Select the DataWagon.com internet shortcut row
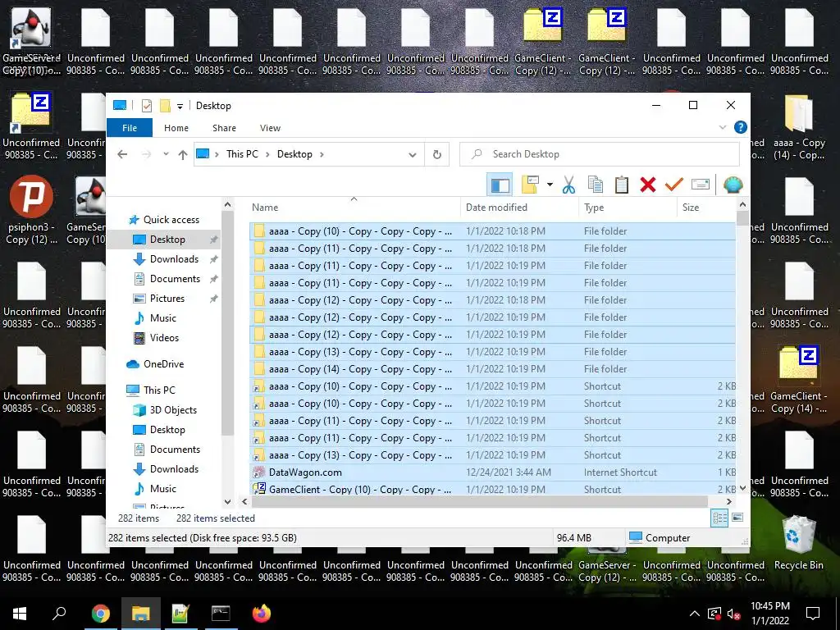This screenshot has width=840, height=630. [x=492, y=472]
